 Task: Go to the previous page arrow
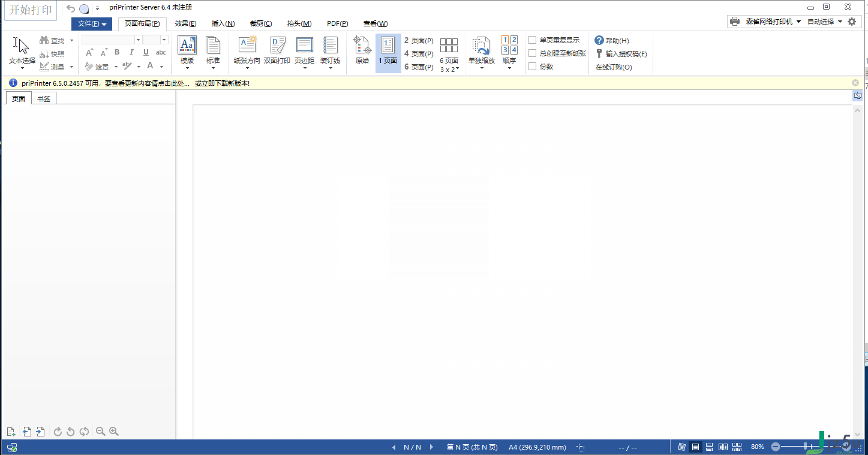(x=394, y=447)
